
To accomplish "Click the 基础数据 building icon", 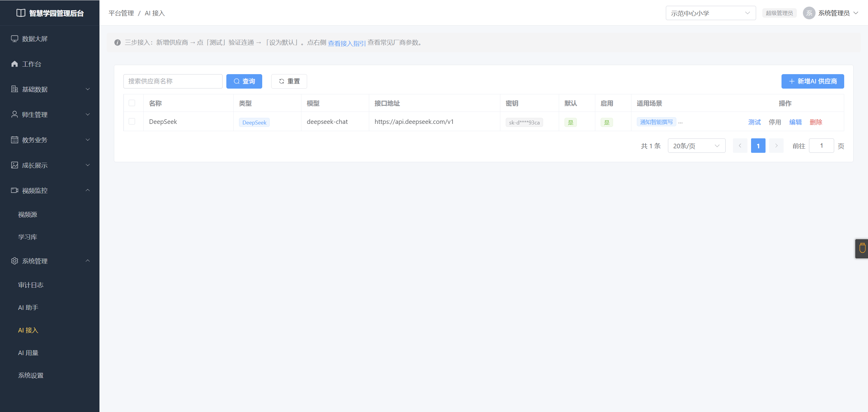I will point(14,89).
